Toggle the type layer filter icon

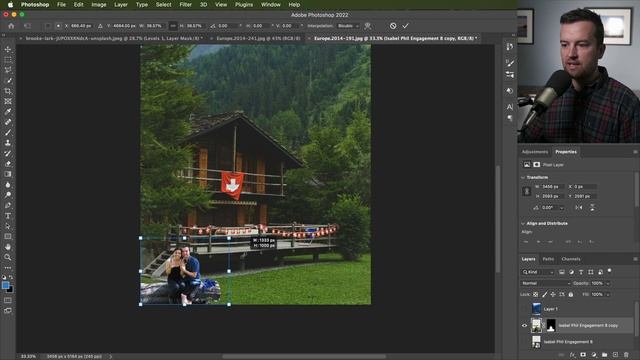[x=581, y=272]
